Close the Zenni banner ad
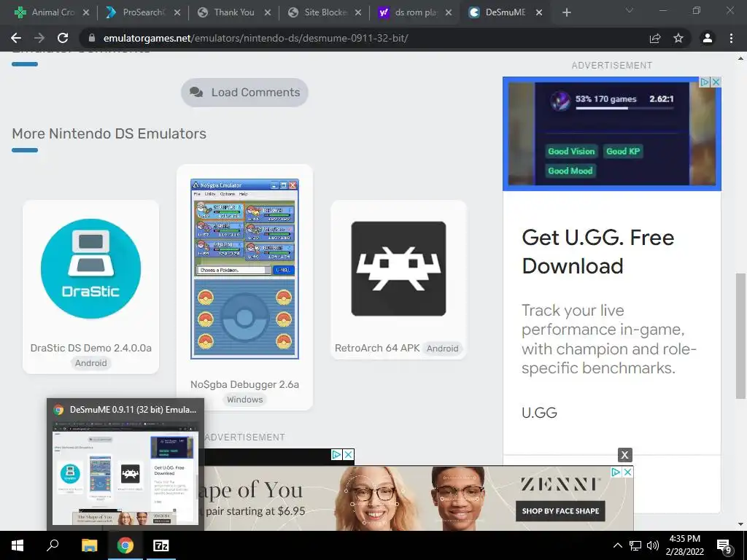The height and width of the screenshot is (560, 747). tap(628, 472)
